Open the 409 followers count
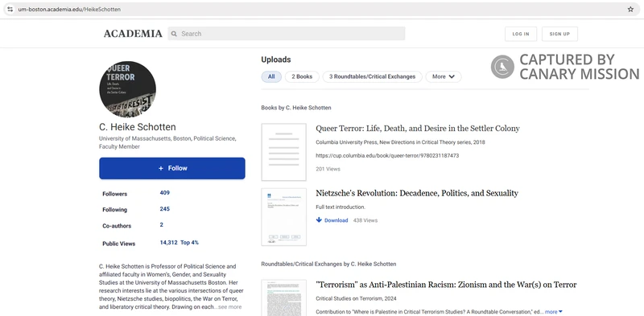The width and height of the screenshot is (644, 316). pyautogui.click(x=165, y=193)
